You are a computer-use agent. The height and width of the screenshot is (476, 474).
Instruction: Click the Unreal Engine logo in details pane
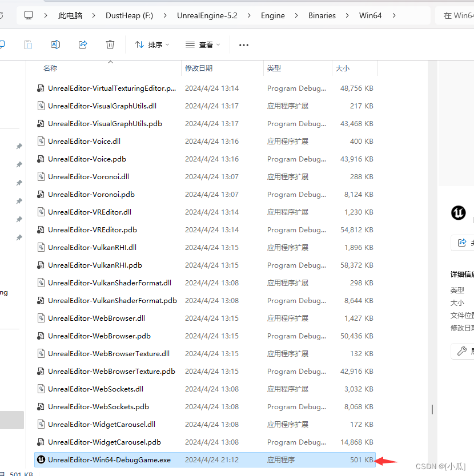458,212
